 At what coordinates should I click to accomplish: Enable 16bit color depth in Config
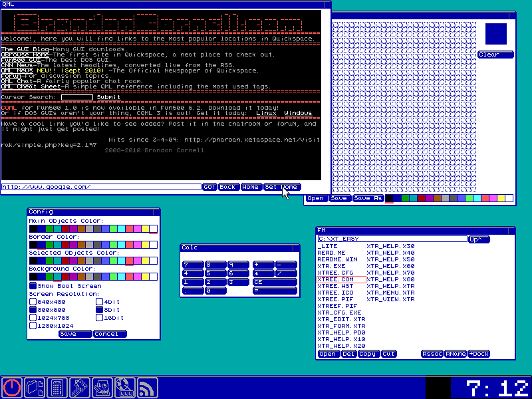98,318
